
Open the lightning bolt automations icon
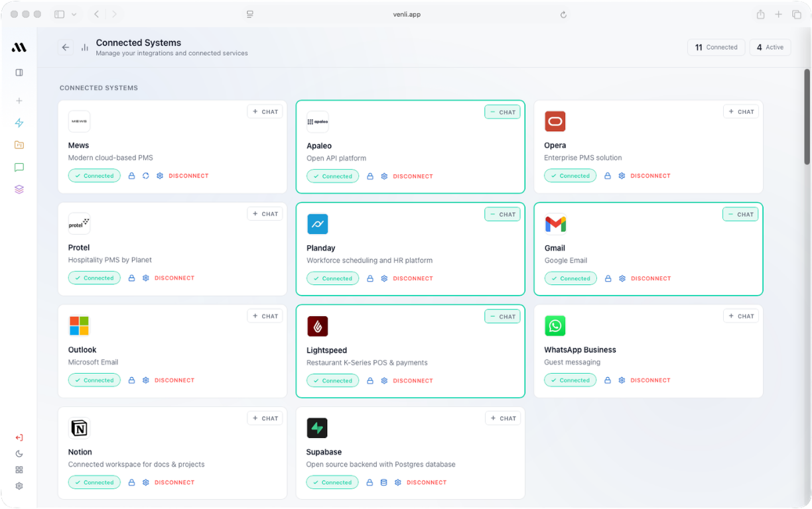click(x=19, y=123)
